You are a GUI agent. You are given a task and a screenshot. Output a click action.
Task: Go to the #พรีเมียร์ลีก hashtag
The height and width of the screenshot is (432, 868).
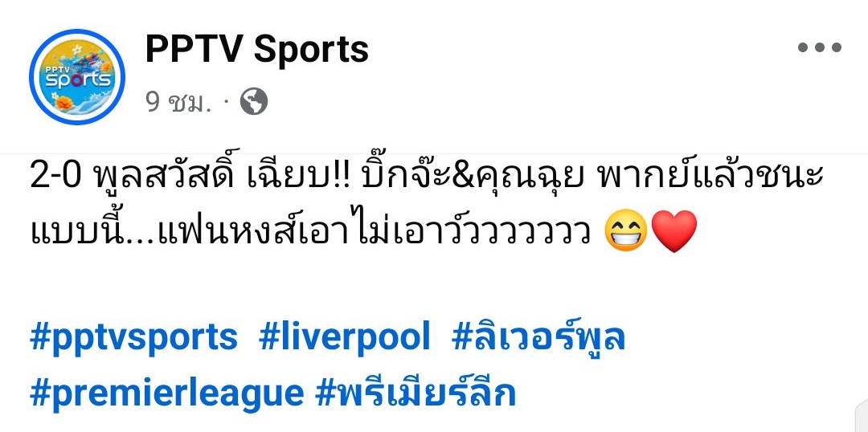416,393
